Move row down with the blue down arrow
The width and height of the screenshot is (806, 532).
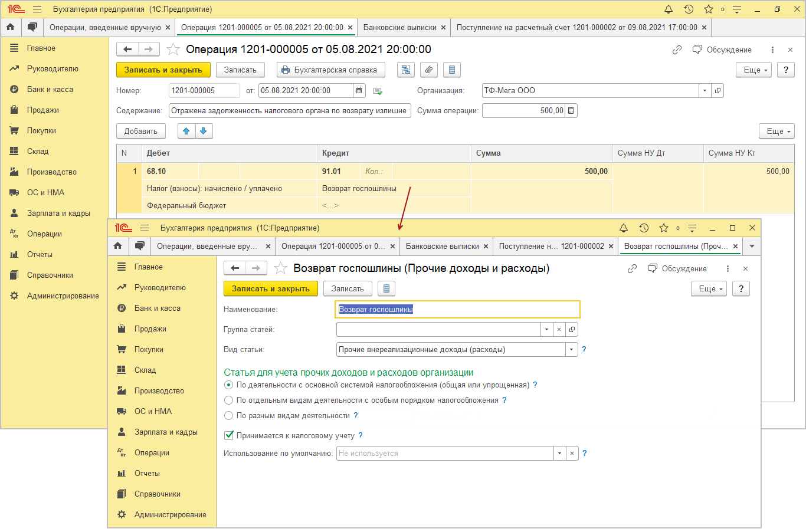(x=204, y=131)
